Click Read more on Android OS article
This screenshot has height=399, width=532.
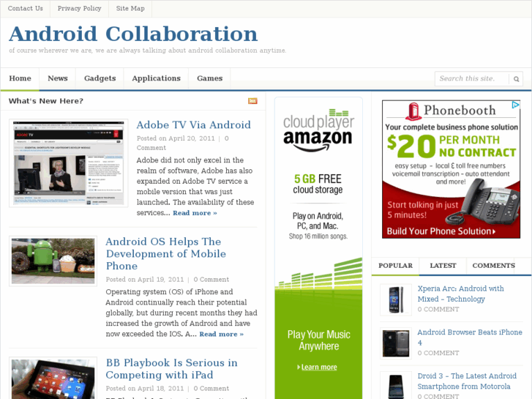coord(221,334)
